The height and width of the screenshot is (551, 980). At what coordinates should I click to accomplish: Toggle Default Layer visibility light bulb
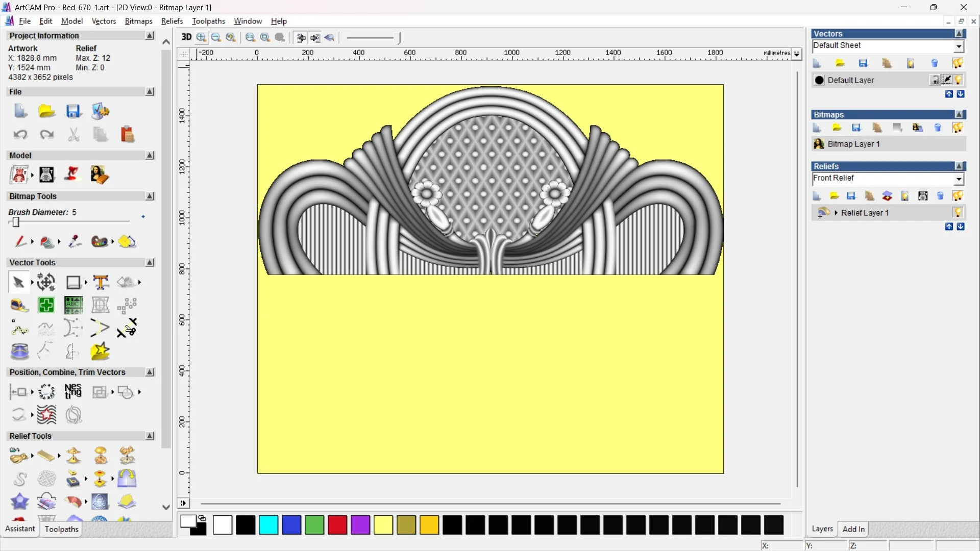pos(958,80)
